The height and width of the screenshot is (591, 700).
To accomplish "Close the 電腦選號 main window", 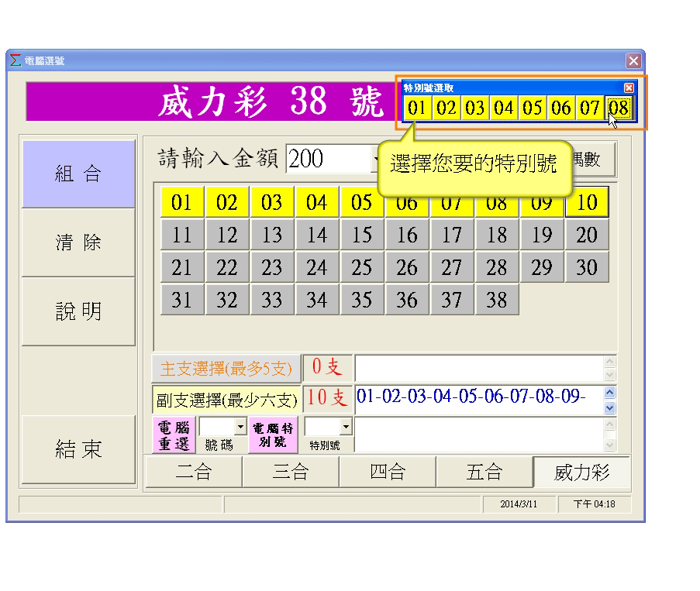I will point(633,60).
